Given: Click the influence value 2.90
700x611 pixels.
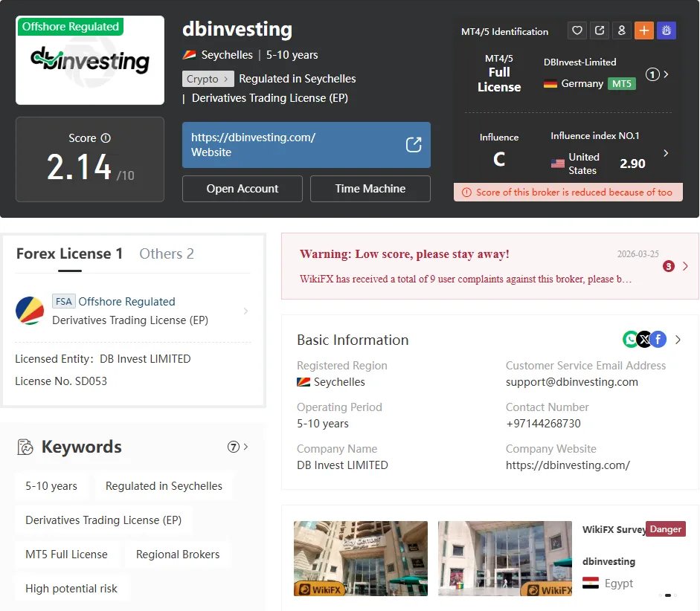Looking at the screenshot, I should coord(632,164).
